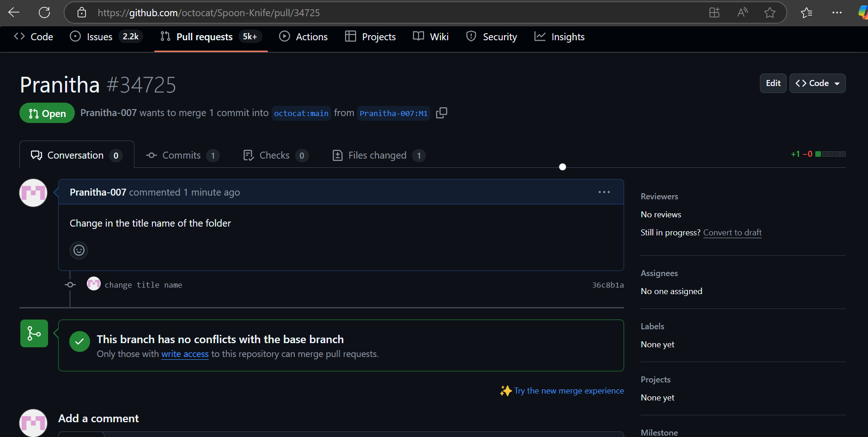The height and width of the screenshot is (437, 868).
Task: Open the 'change title name' commit
Action: pos(143,285)
